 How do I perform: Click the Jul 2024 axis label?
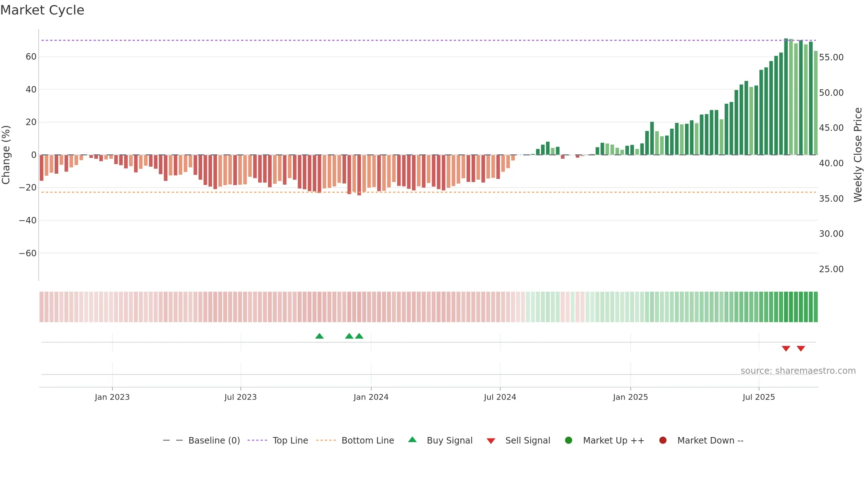[x=500, y=397]
